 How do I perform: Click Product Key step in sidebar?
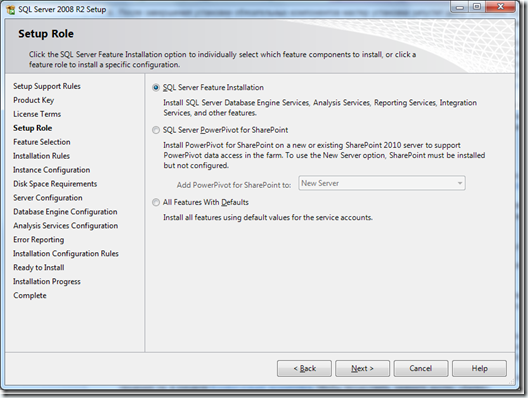34,100
